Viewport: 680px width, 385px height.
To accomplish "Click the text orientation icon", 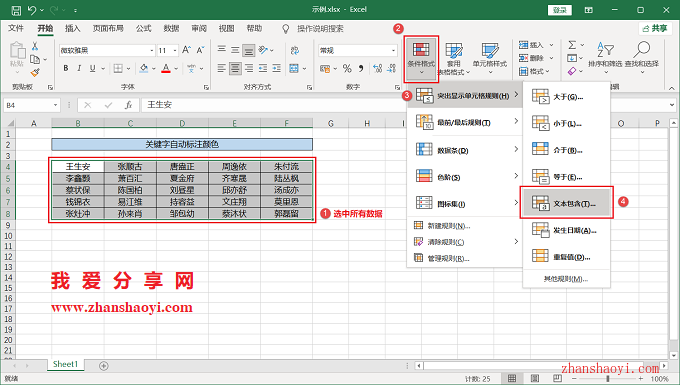I will tap(263, 50).
